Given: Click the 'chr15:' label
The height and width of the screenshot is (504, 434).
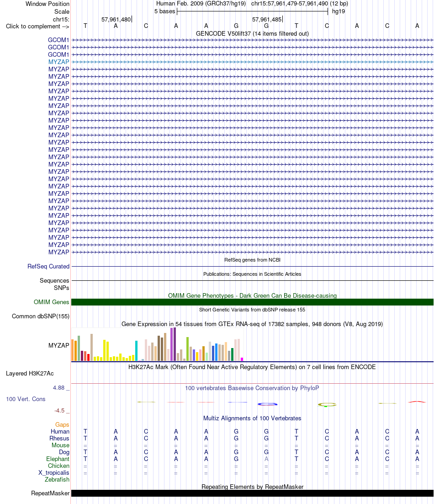Looking at the screenshot, I should tap(61, 19).
